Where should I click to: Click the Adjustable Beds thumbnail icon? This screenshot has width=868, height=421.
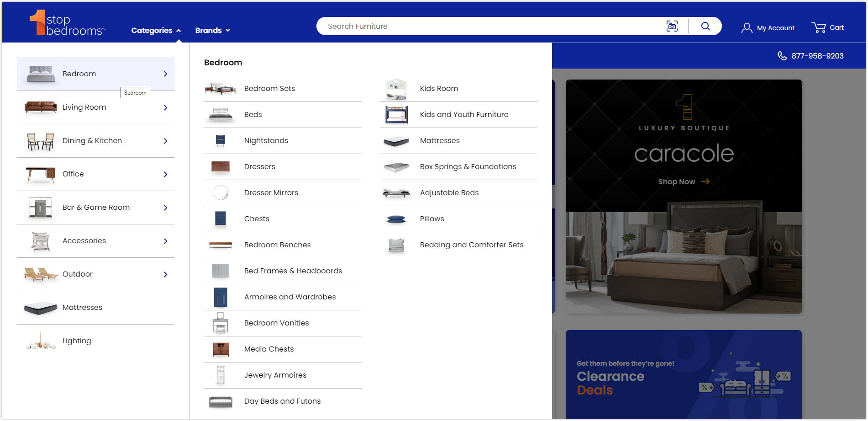[x=396, y=193]
